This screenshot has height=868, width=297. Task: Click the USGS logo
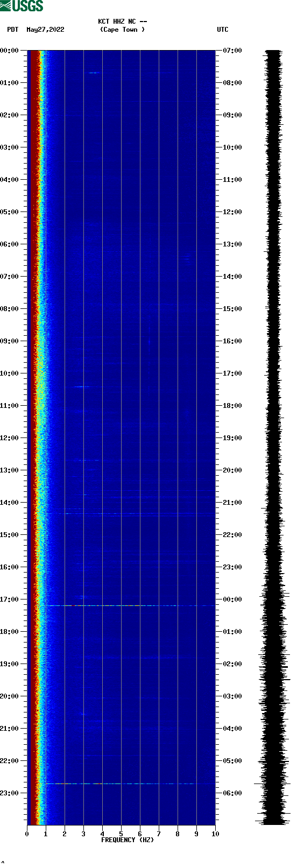coord(22,6)
